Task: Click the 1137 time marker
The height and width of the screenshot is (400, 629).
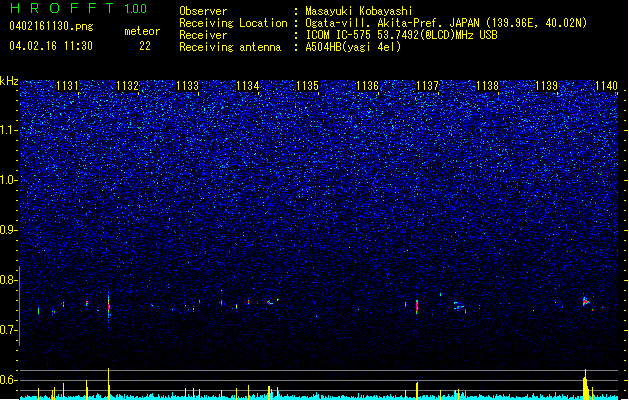Action: (428, 86)
